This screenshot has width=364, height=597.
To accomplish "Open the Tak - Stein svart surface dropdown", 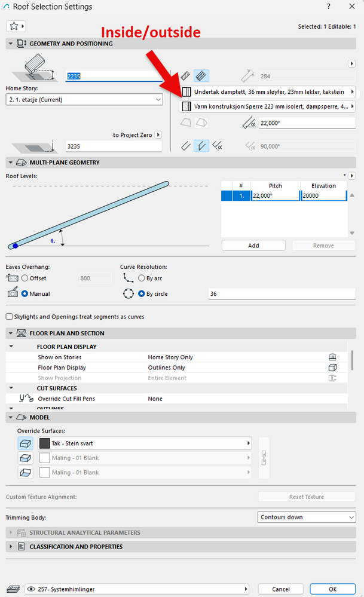I will (145, 443).
